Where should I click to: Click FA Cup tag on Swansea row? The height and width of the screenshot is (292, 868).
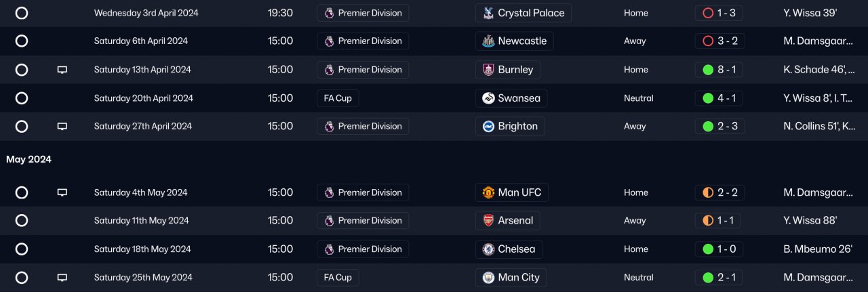coord(338,98)
